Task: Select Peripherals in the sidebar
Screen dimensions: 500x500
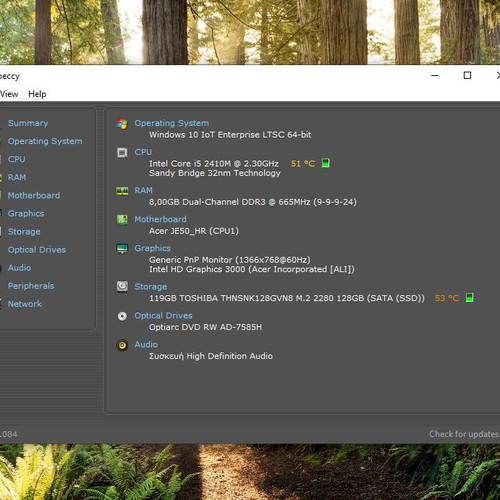Action: (x=31, y=286)
